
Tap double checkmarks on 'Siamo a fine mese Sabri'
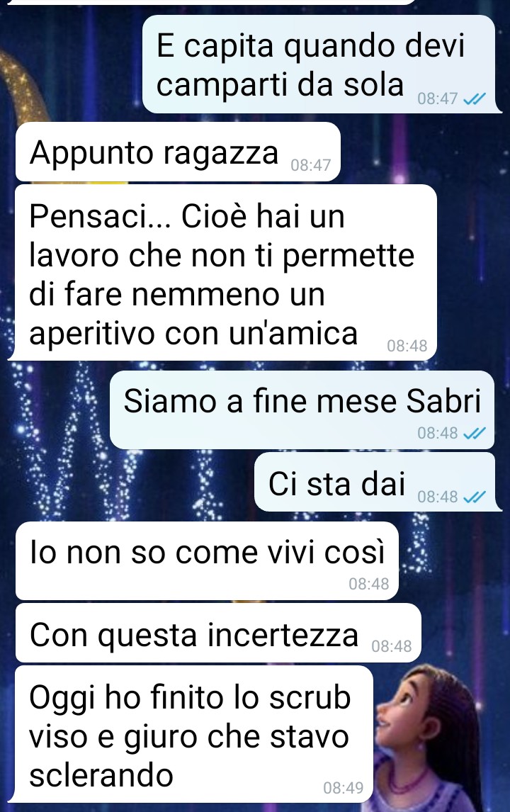pos(475,432)
